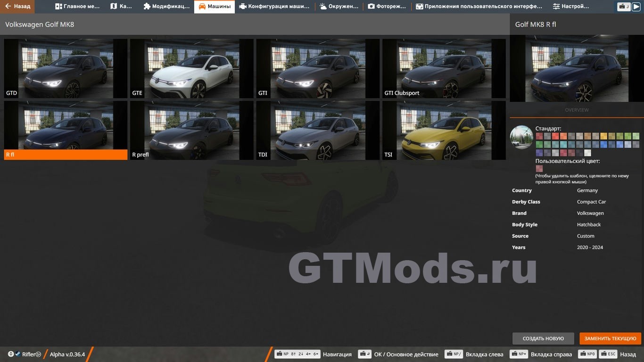
Task: Select the R prefl car thumbnail
Action: click(x=192, y=130)
